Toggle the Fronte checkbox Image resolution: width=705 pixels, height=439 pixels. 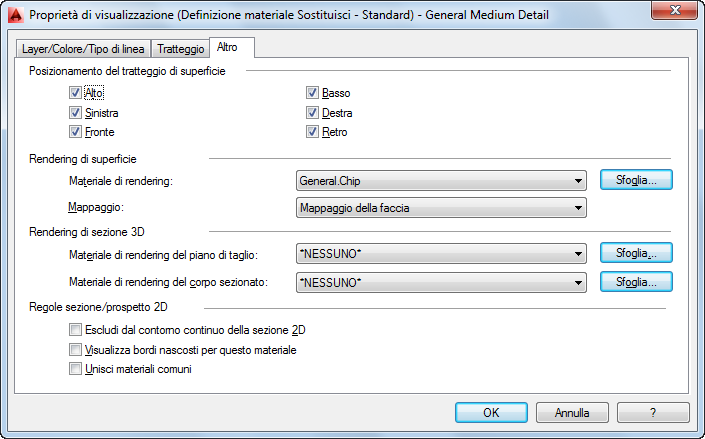point(76,132)
